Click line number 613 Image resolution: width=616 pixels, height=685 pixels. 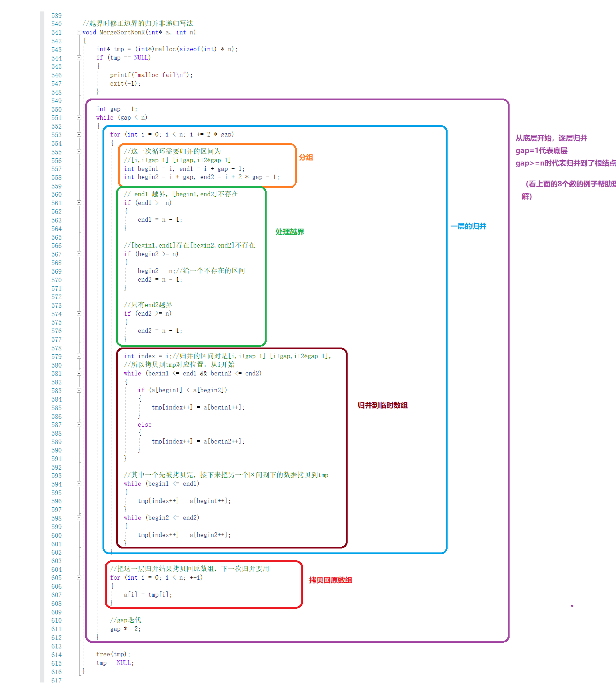pyautogui.click(x=56, y=646)
